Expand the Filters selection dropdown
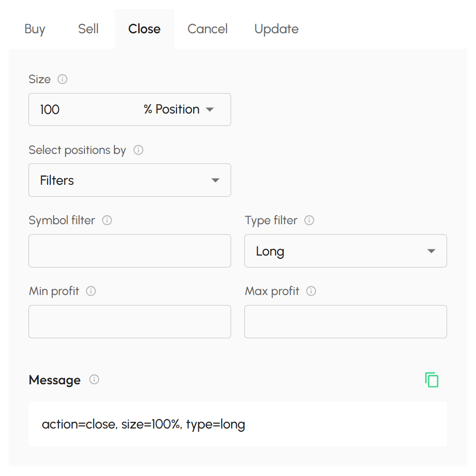The height and width of the screenshot is (476, 476). pos(130,180)
